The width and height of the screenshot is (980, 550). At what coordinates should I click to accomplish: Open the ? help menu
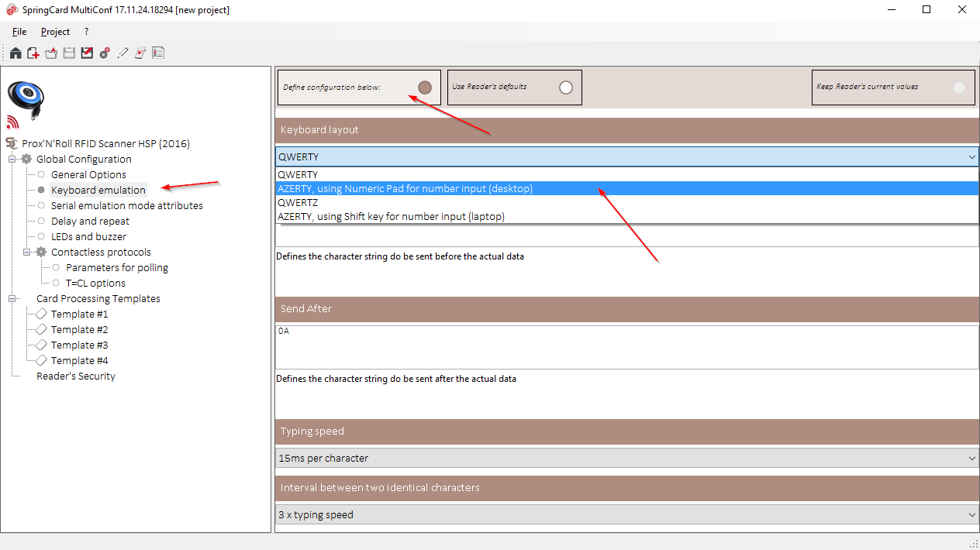coord(87,32)
